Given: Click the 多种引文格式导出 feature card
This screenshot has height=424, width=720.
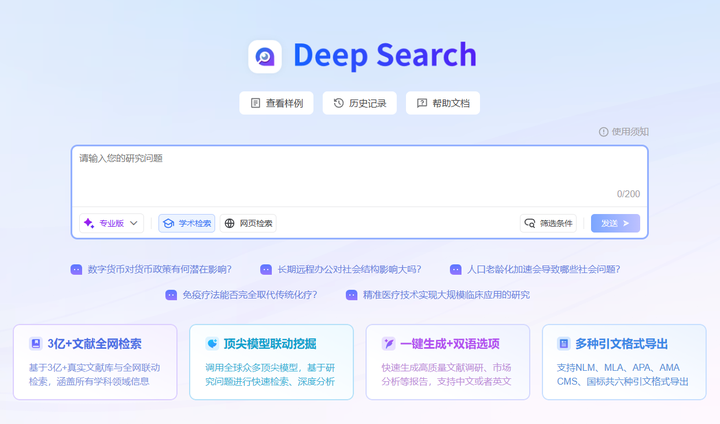Looking at the screenshot, I should pyautogui.click(x=624, y=362).
